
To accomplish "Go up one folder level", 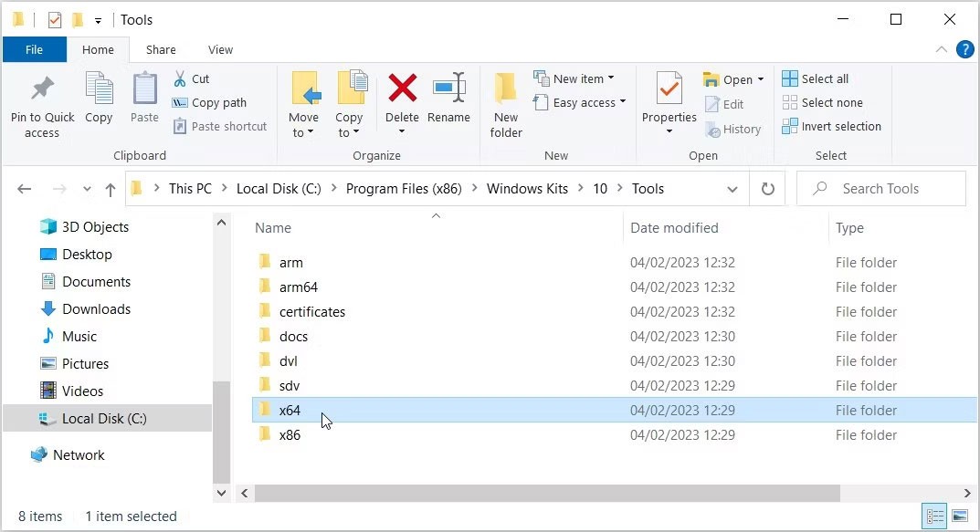I will point(111,189).
